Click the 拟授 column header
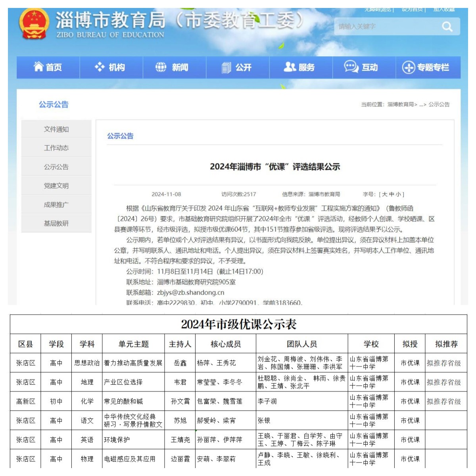 [x=410, y=344]
